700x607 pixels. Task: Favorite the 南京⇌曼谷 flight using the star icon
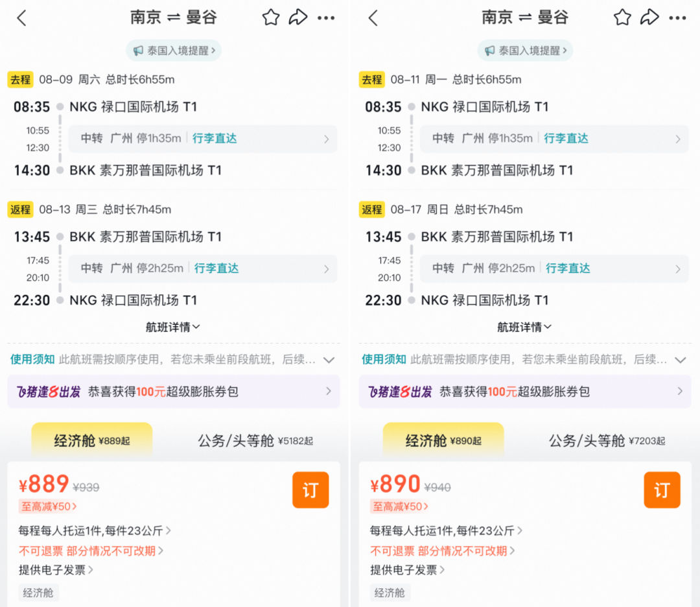(x=270, y=18)
